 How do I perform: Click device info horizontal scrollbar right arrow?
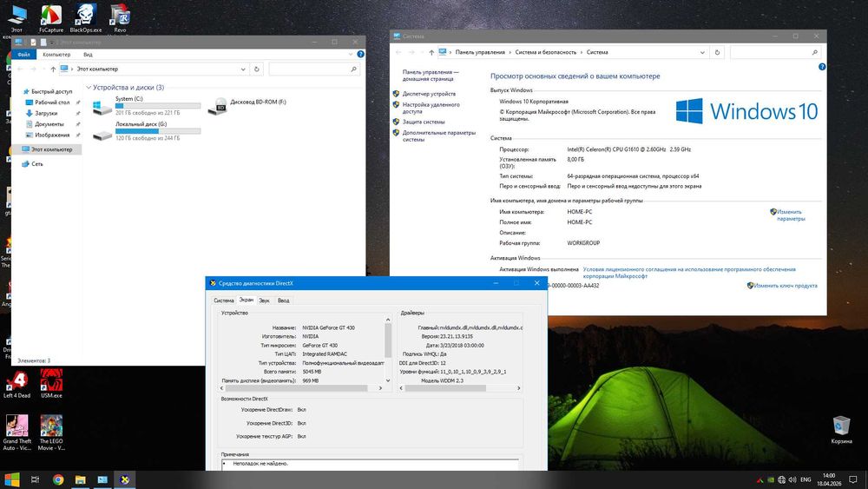pos(380,388)
